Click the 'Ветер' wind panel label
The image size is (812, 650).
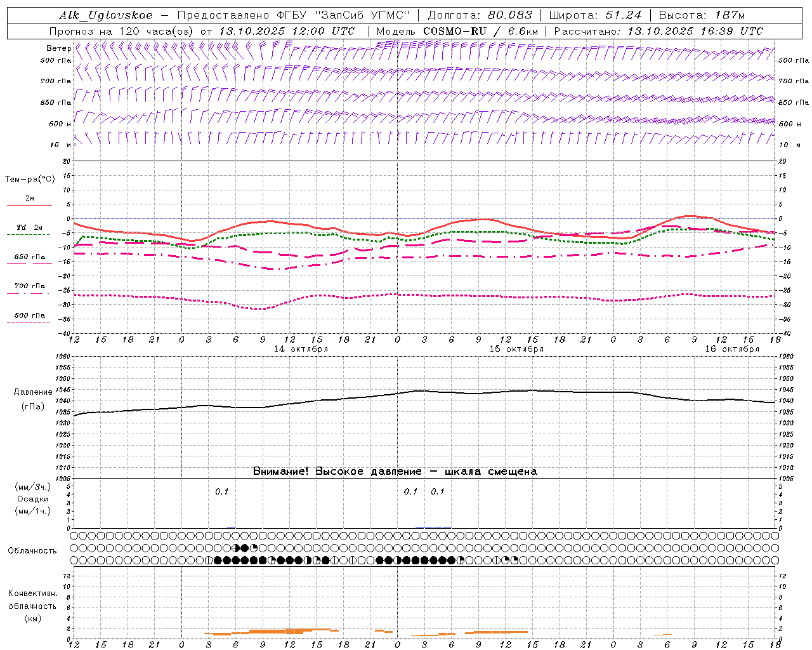59,48
